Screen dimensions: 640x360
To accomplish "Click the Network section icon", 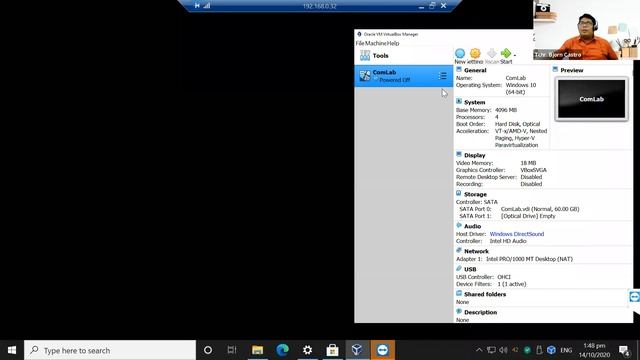I will (459, 251).
